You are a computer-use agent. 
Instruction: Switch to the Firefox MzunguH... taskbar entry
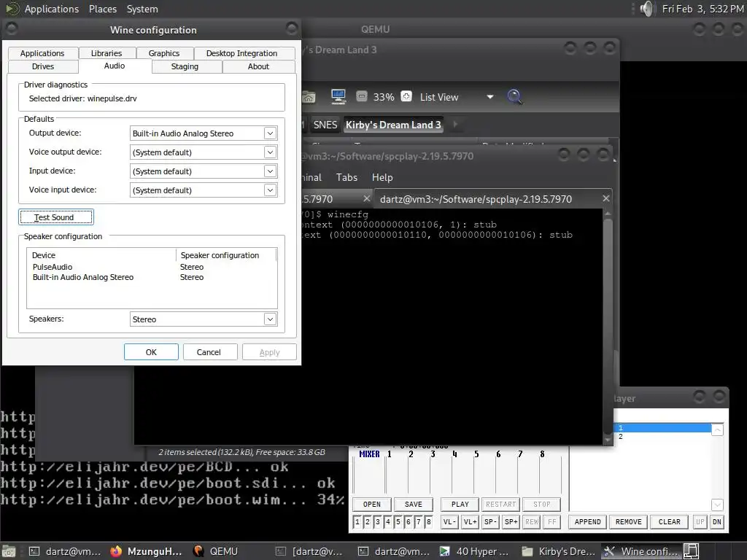coord(146,551)
